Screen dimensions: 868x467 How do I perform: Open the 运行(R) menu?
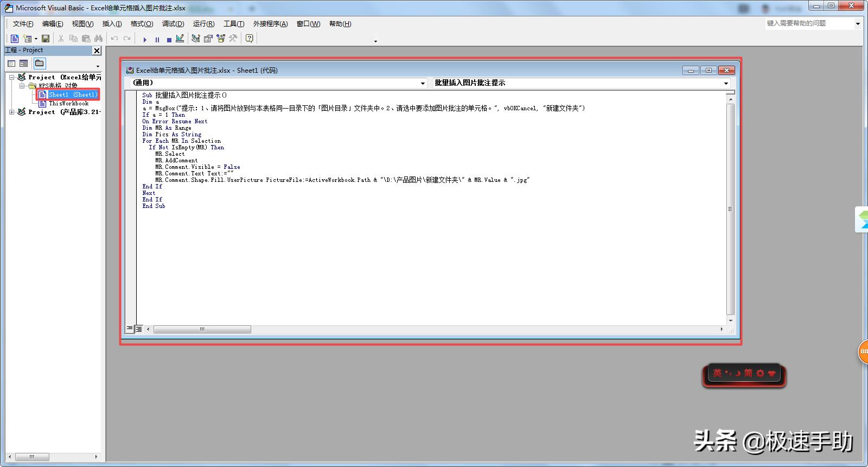pyautogui.click(x=203, y=24)
